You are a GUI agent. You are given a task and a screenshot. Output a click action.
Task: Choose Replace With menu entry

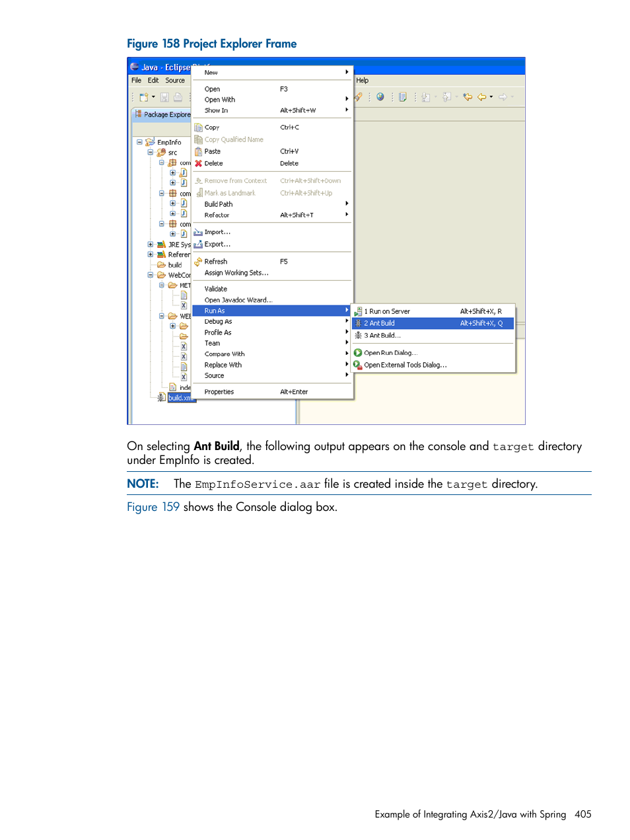point(272,365)
